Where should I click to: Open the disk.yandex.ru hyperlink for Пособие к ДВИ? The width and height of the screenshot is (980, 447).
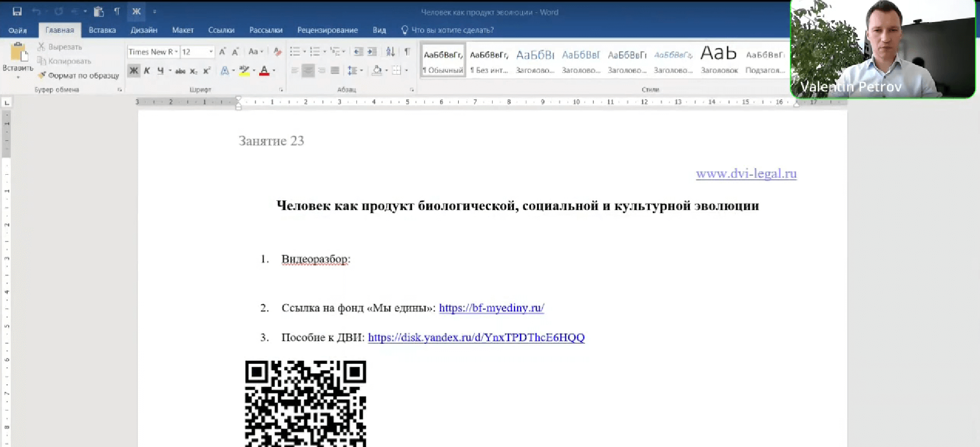click(476, 338)
